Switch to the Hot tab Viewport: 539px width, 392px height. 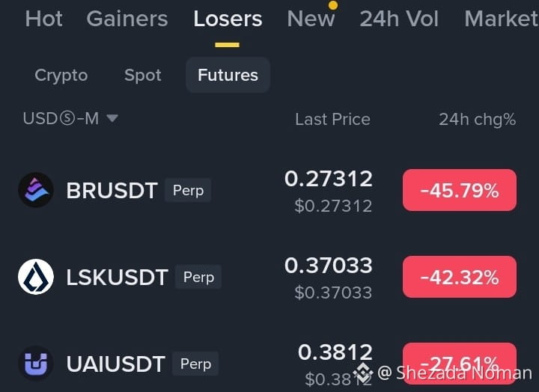point(43,19)
